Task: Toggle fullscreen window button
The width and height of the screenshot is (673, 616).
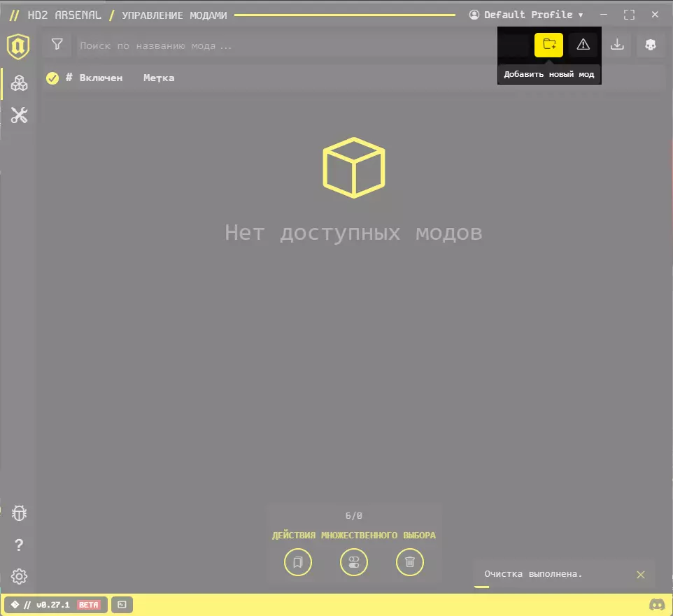Action: pos(629,15)
